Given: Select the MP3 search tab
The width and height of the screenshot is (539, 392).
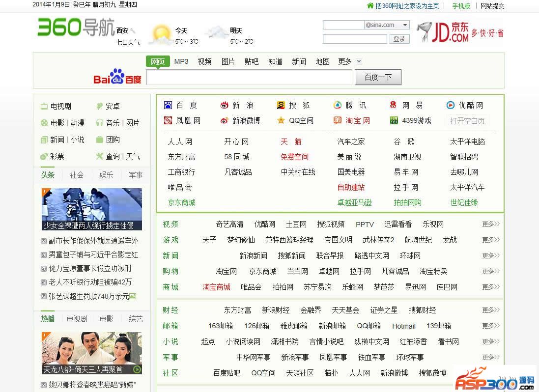Looking at the screenshot, I should click(181, 61).
